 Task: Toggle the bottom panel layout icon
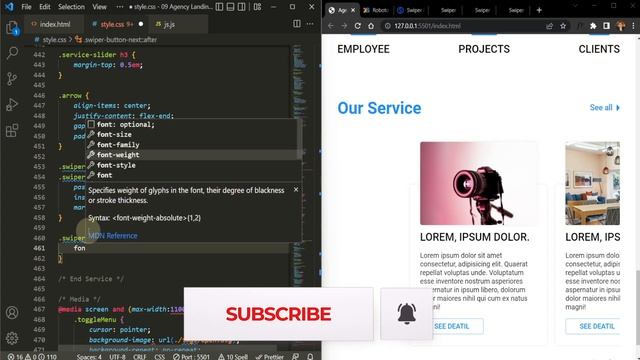click(x=231, y=7)
